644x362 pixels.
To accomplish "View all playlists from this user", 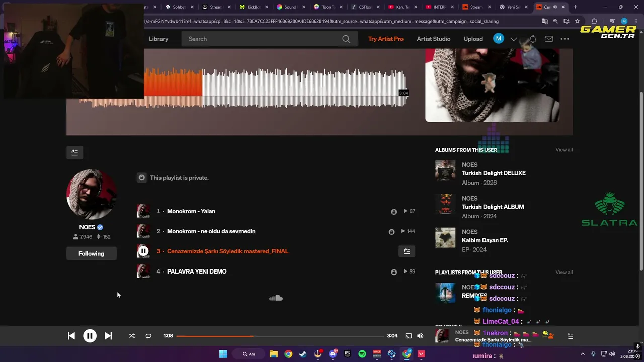I will (x=564, y=272).
